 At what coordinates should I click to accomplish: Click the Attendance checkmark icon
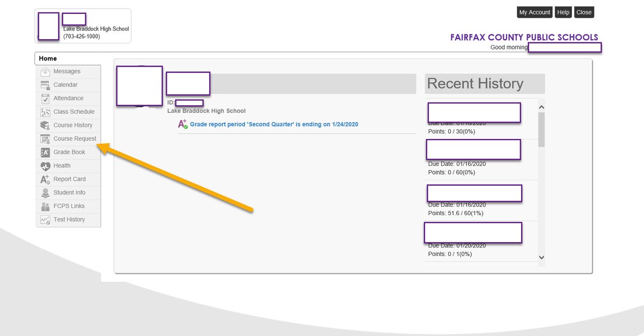[x=45, y=99]
